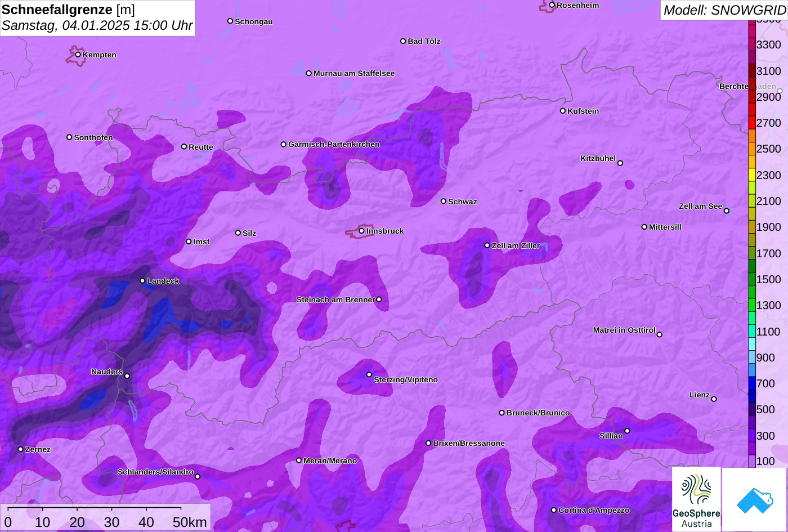Screen dimensions: 788x532
Task: Click the Kitzbühel marker circle
Action: 620,163
